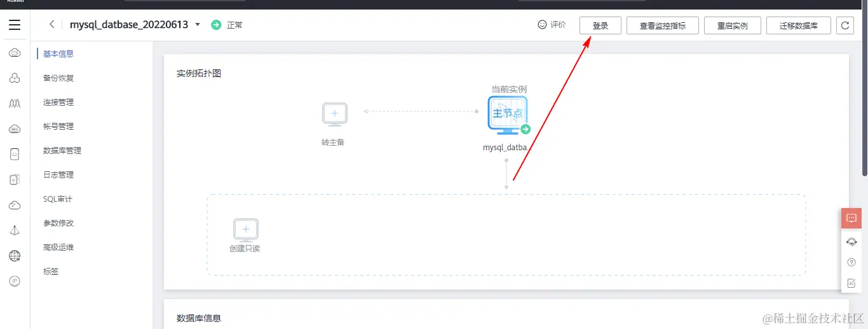The height and width of the screenshot is (329, 868).
Task: Click the pyramid-shaped icon in sidebar
Action: [x=15, y=230]
